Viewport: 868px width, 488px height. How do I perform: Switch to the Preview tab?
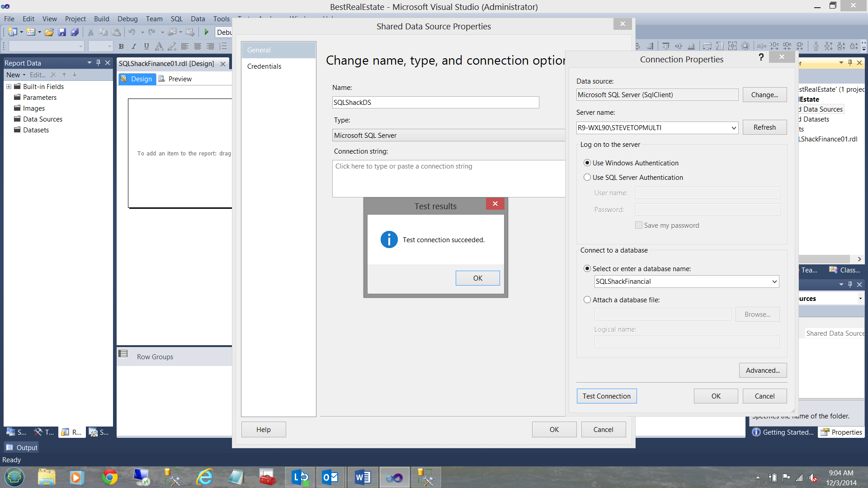pyautogui.click(x=175, y=79)
